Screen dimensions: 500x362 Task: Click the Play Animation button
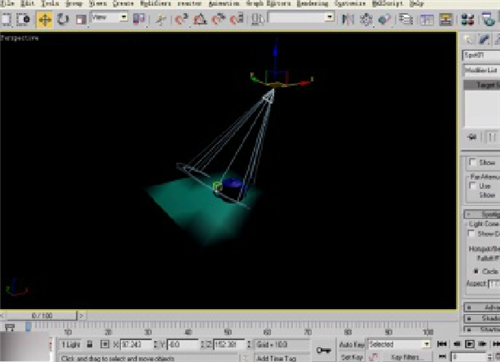[x=469, y=344]
